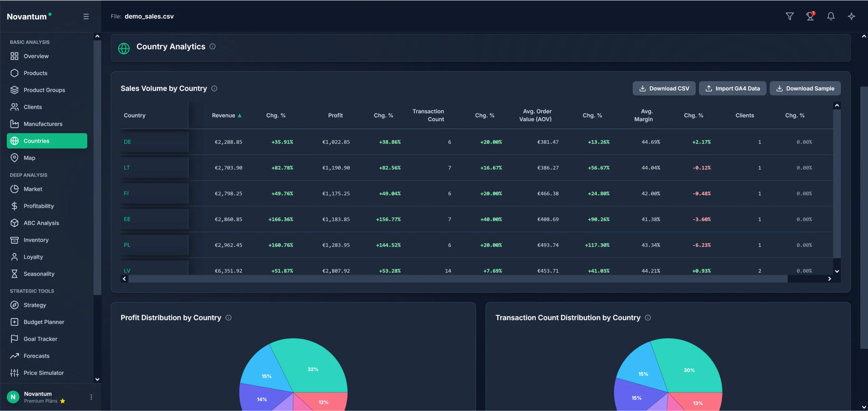868x411 pixels.
Task: Click the Download CSV button
Action: pos(664,89)
